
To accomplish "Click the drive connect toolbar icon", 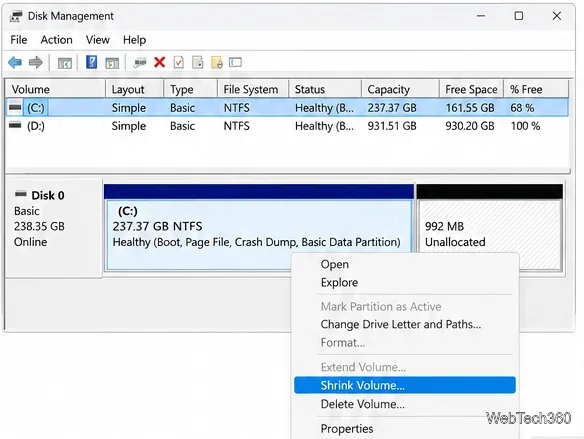I will (x=140, y=63).
